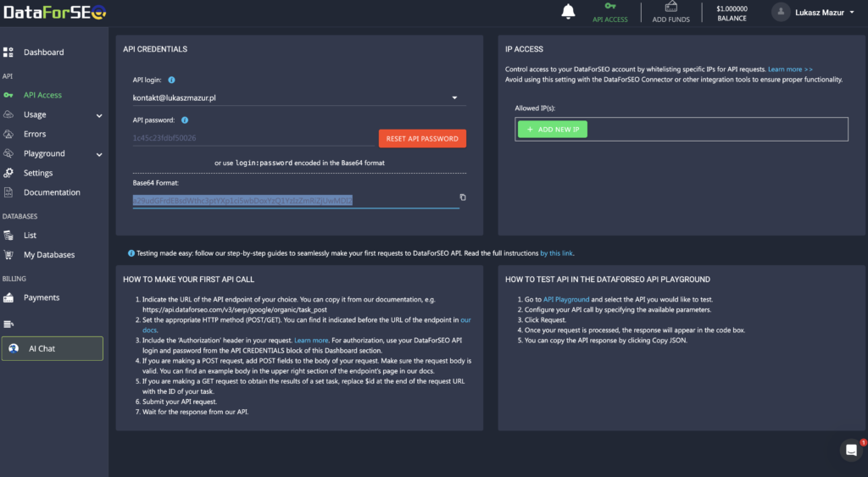The image size is (868, 477).
Task: Open the API Playground link
Action: (565, 299)
